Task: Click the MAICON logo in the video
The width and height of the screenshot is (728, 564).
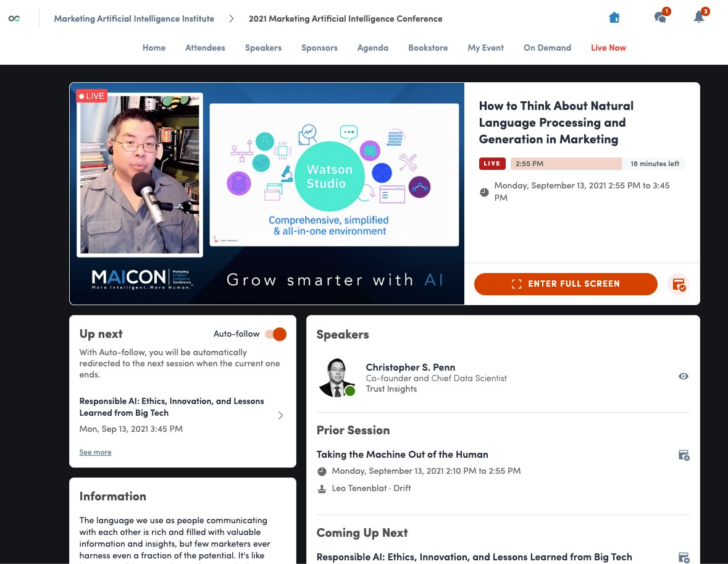Action: tap(141, 279)
